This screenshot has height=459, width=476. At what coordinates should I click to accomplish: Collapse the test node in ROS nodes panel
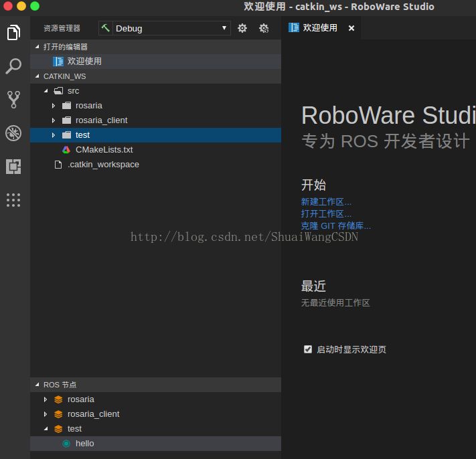[46, 429]
